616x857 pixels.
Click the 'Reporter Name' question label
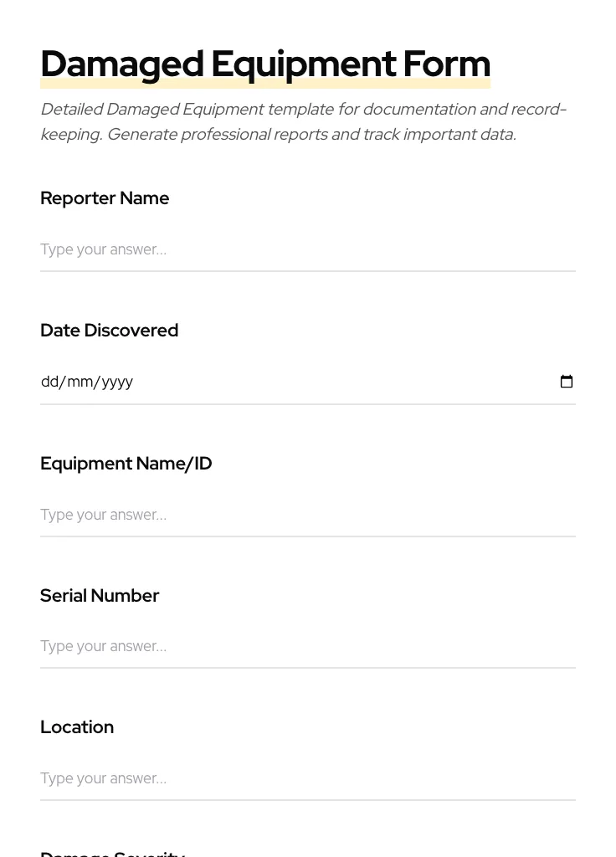point(105,198)
